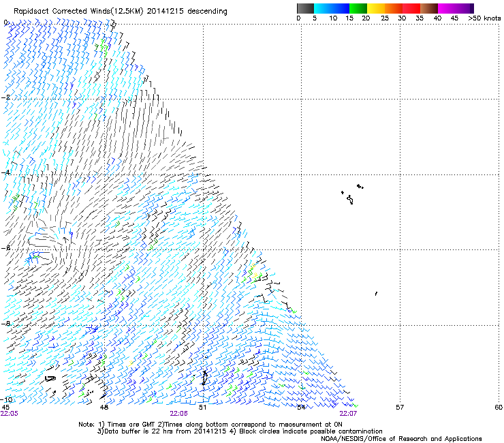Click the "Note: 1) Times are GMT" line
Screen dimensions: 504x443
pyautogui.click(x=210, y=425)
